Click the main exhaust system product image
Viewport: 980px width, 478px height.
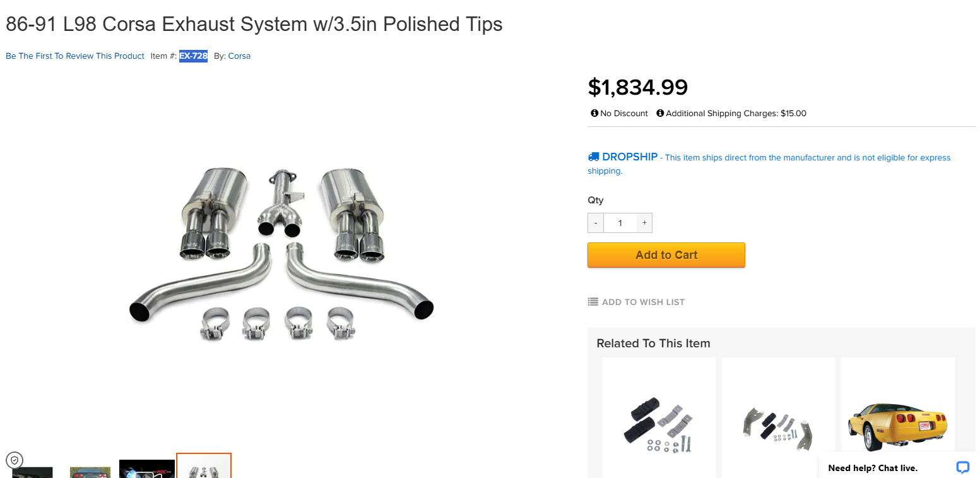pos(281,253)
